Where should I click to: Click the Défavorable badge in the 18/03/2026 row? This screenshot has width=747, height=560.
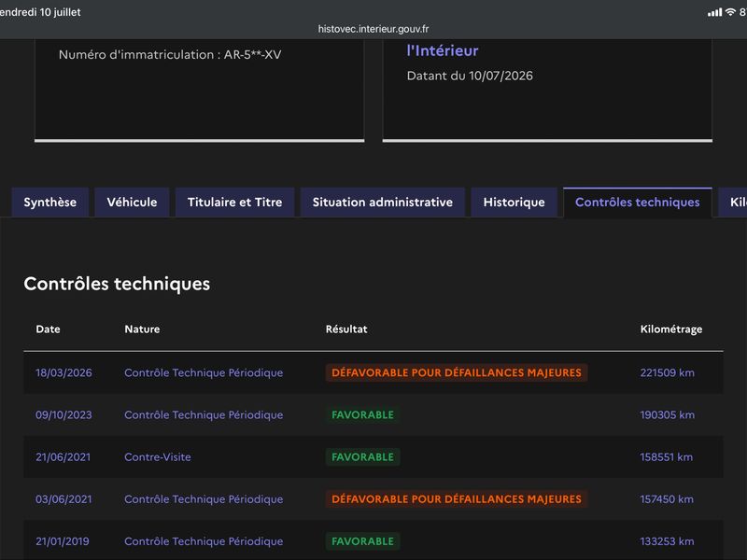coord(457,372)
